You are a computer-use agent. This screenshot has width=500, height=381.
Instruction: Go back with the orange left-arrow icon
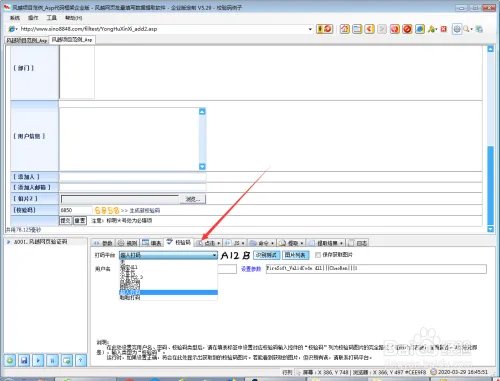[x=369, y=29]
